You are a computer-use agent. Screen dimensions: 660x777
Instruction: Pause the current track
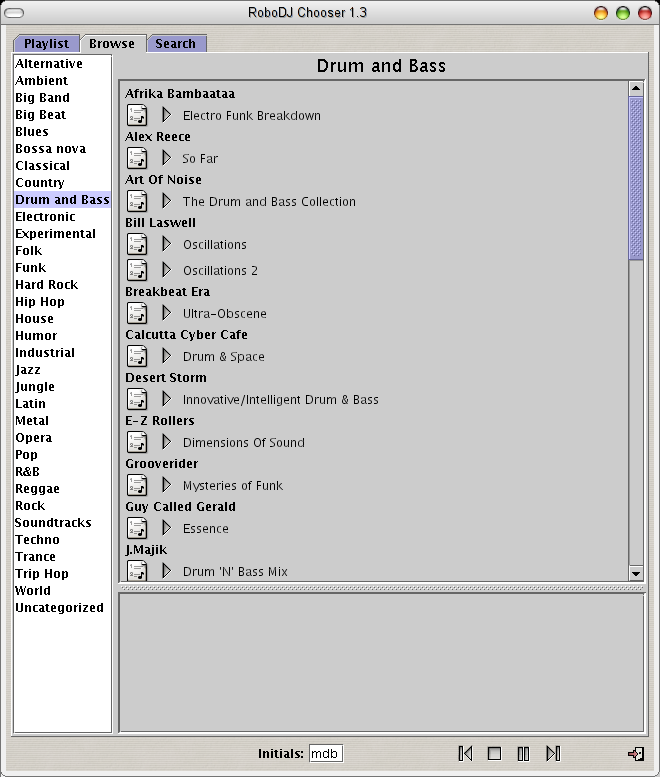coord(523,753)
